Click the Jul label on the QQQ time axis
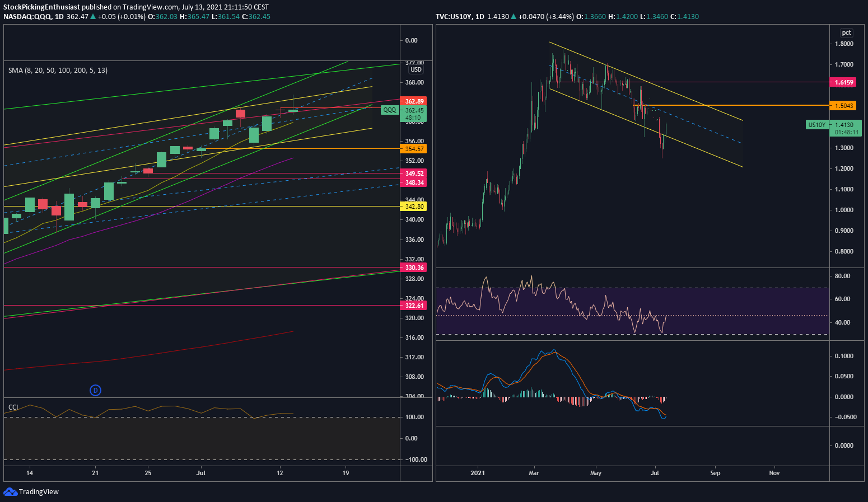 tap(201, 473)
